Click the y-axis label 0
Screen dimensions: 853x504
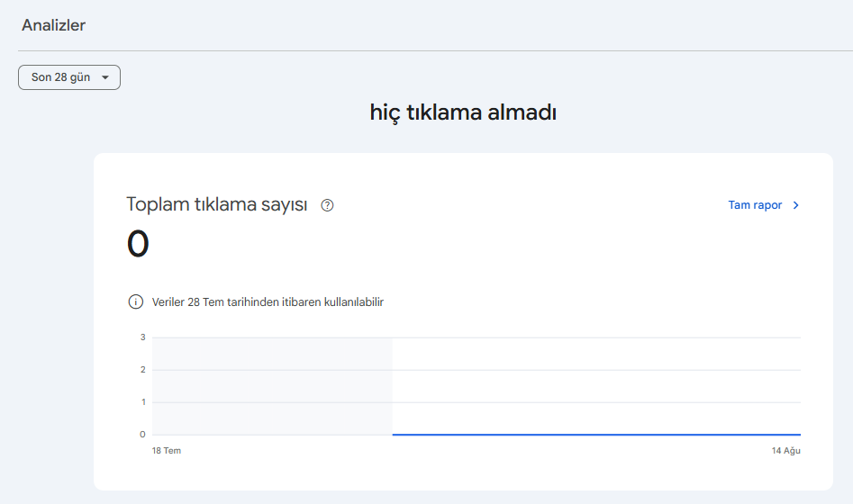click(142, 435)
